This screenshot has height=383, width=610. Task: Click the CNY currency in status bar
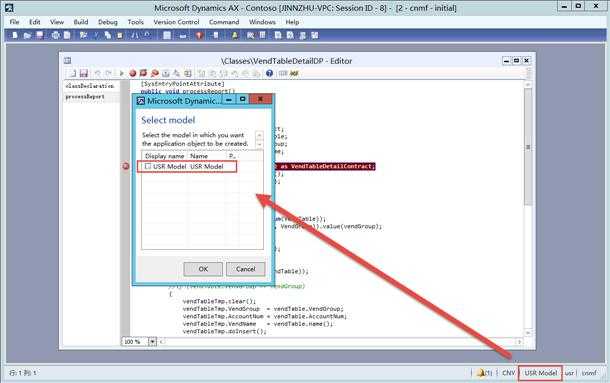tap(508, 373)
